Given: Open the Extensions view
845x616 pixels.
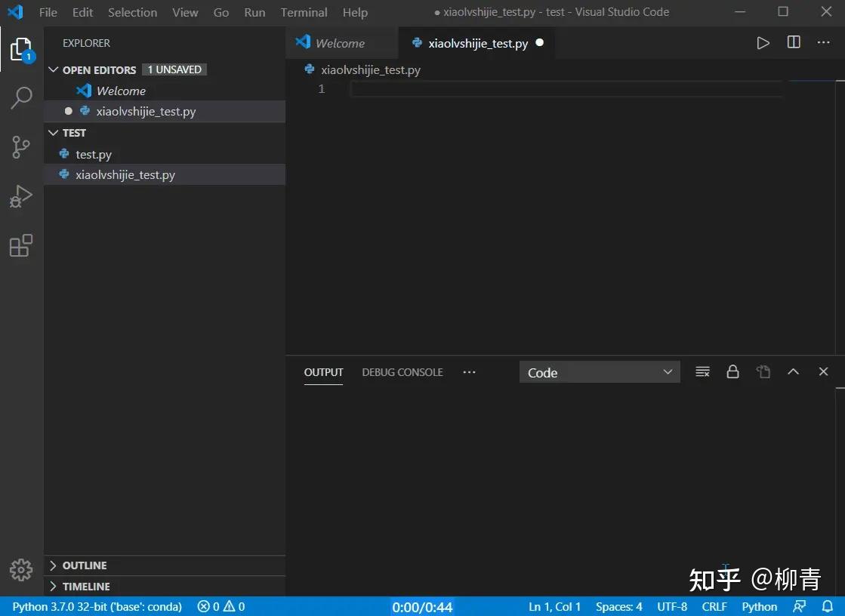Looking at the screenshot, I should click(x=21, y=246).
